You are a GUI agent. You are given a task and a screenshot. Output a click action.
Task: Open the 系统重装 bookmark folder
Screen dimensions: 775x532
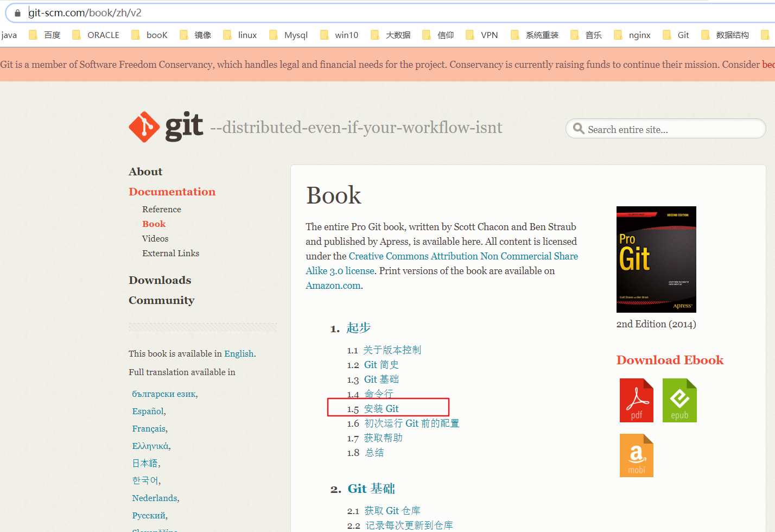(x=535, y=35)
